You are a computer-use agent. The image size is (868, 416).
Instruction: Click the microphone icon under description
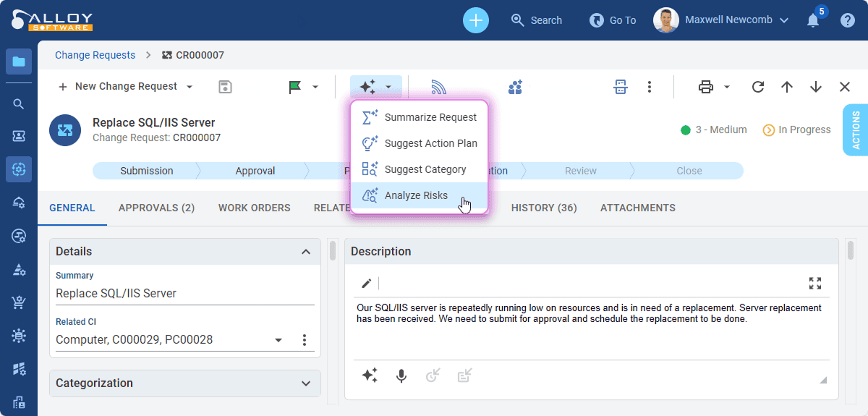click(x=401, y=375)
